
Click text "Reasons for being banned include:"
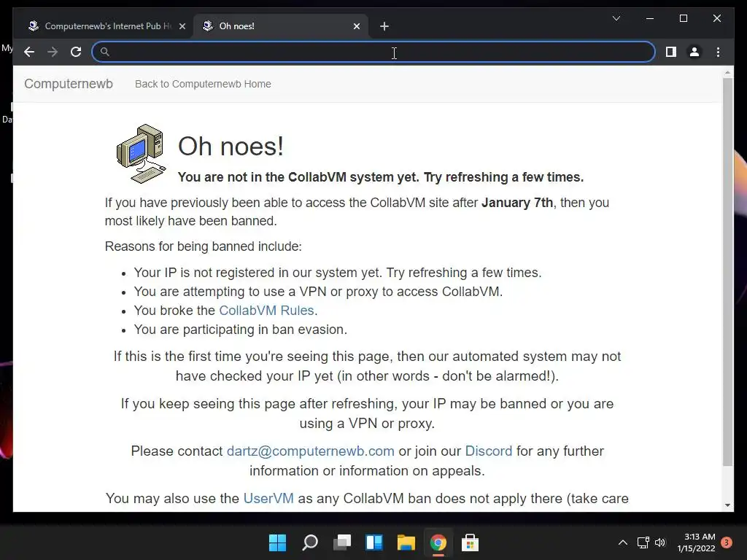204,246
